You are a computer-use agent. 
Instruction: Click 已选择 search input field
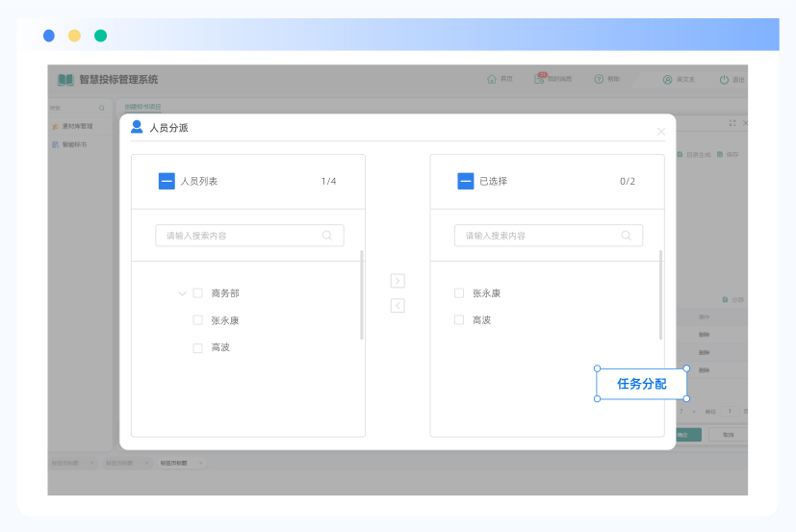pyautogui.click(x=539, y=235)
